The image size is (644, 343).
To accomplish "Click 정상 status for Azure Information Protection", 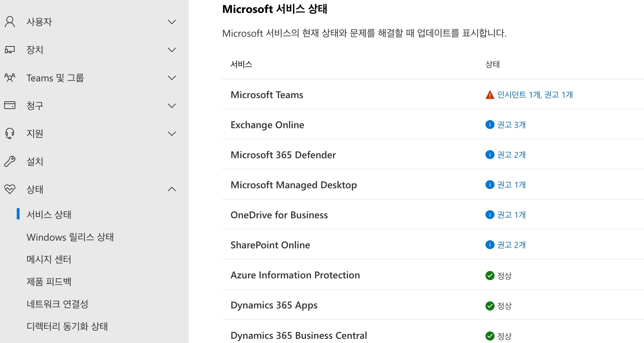I will pos(504,276).
